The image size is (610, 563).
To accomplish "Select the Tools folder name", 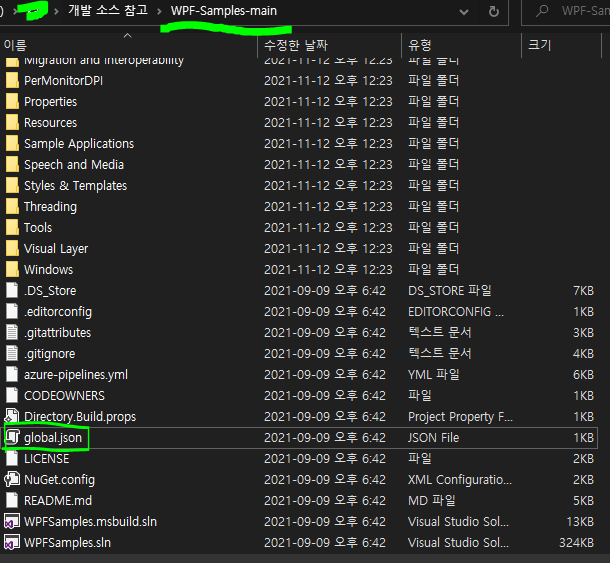I will [38, 228].
